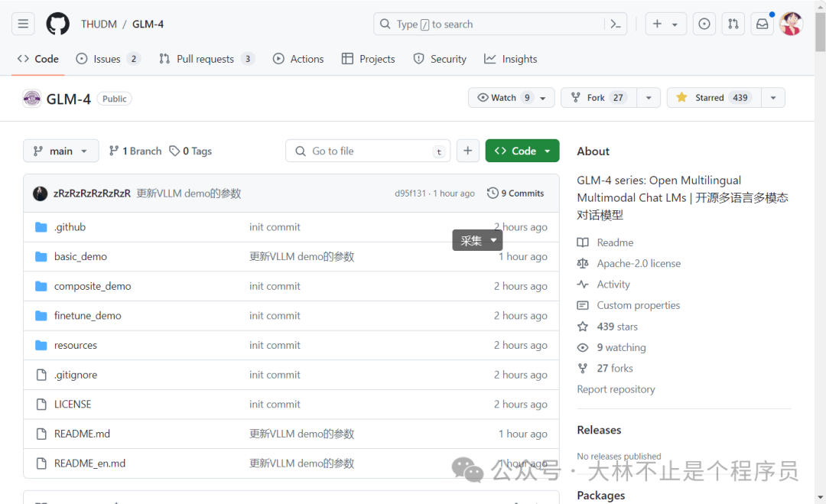
Task: Click the composite_demo folder icon
Action: [41, 286]
